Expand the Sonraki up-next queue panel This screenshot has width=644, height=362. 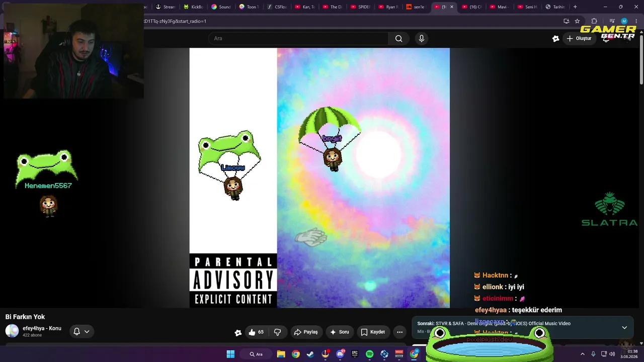pos(624,327)
